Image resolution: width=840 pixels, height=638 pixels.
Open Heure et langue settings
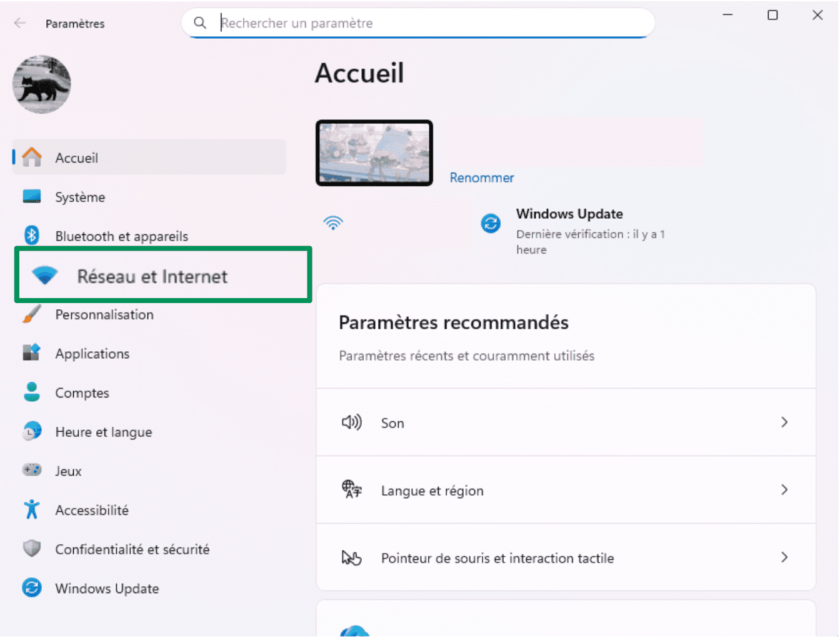pos(103,432)
